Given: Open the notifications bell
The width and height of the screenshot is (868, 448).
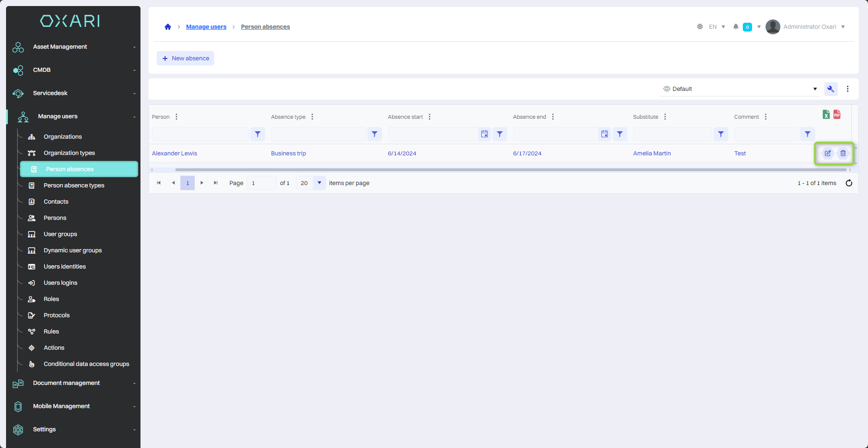Looking at the screenshot, I should (735, 27).
